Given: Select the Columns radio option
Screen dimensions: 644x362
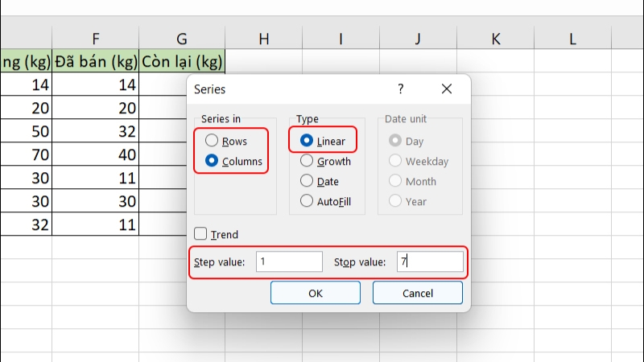Looking at the screenshot, I should tap(212, 161).
